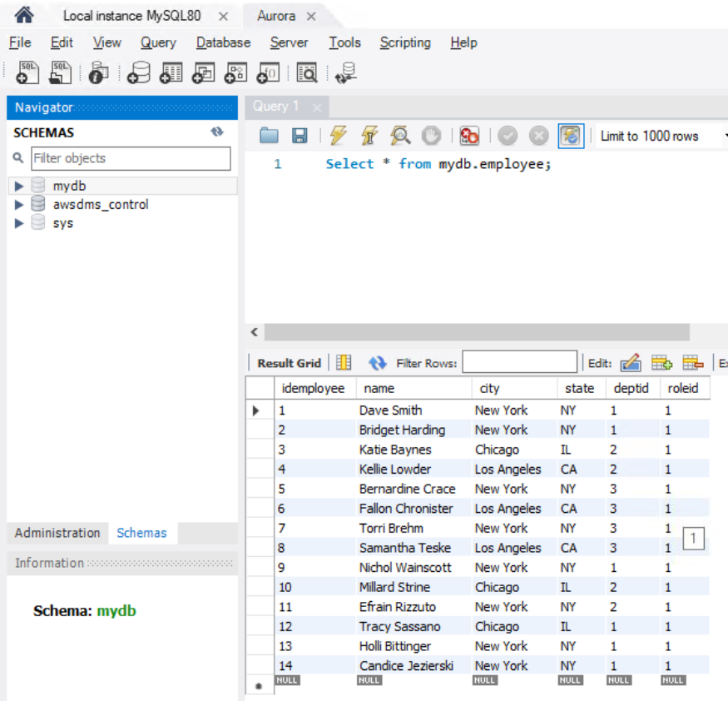This screenshot has width=728, height=701.
Task: Switch to the Administration tab
Action: coord(57,533)
